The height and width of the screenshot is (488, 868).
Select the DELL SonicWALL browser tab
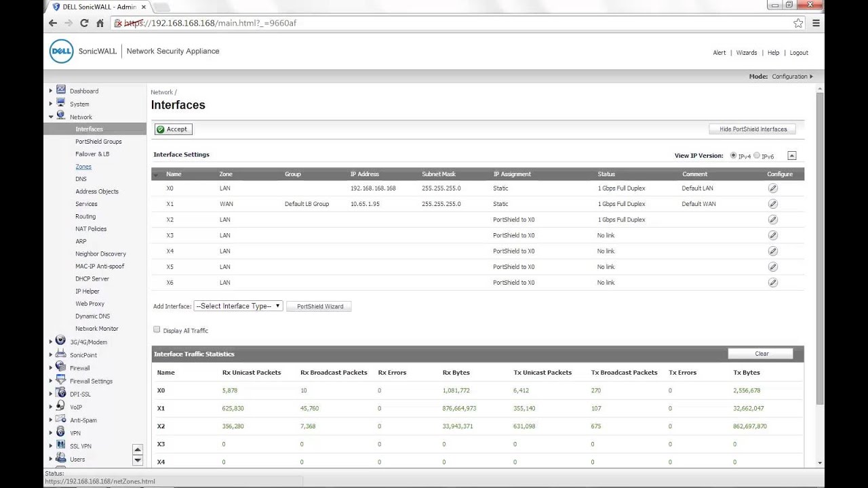[99, 7]
